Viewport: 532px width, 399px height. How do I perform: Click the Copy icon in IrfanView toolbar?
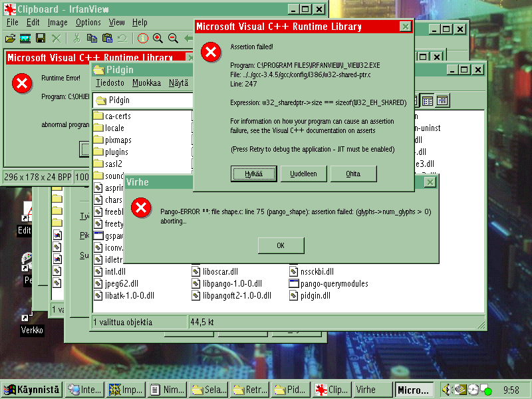coord(92,39)
